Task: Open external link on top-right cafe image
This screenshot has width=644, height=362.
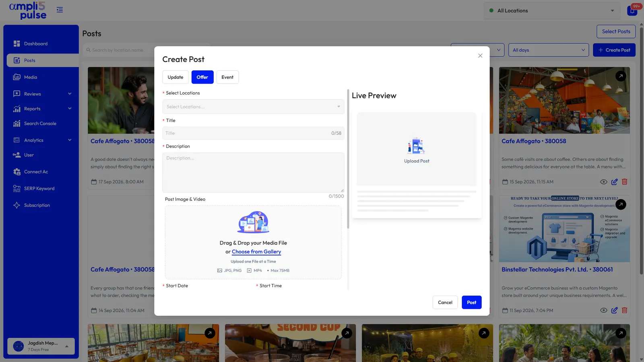Action: pos(621,76)
